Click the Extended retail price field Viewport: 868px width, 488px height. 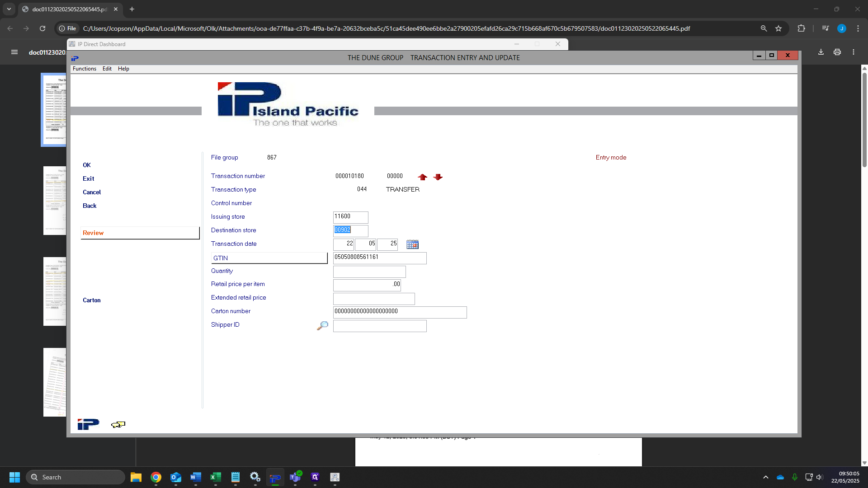click(x=374, y=299)
